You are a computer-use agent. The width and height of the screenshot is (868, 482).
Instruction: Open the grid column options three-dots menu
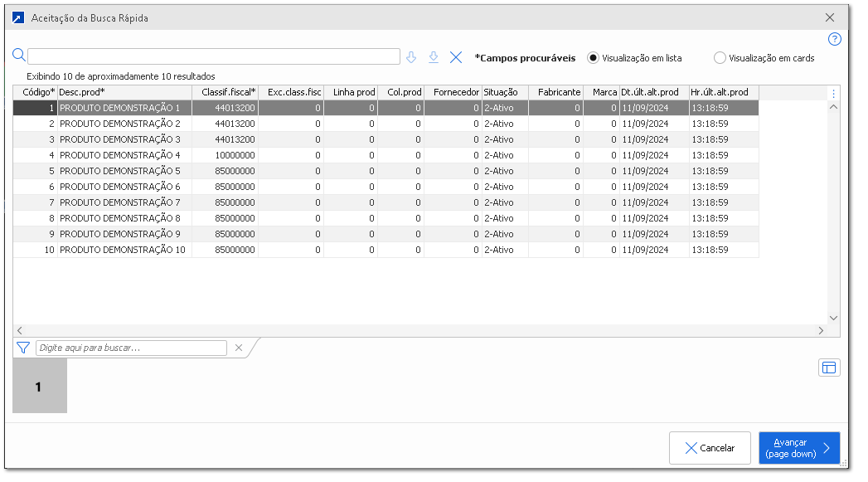834,93
